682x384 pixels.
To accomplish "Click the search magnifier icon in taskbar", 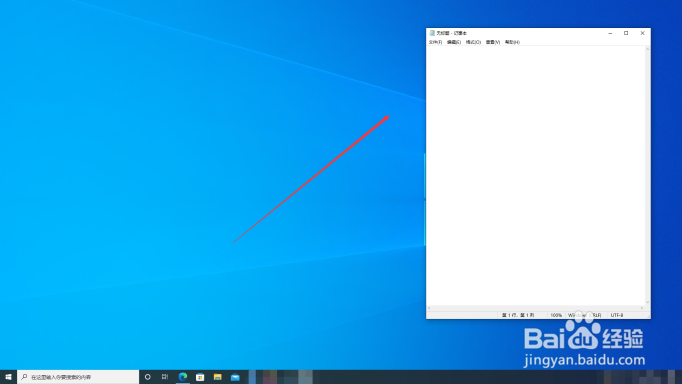I will (24, 377).
